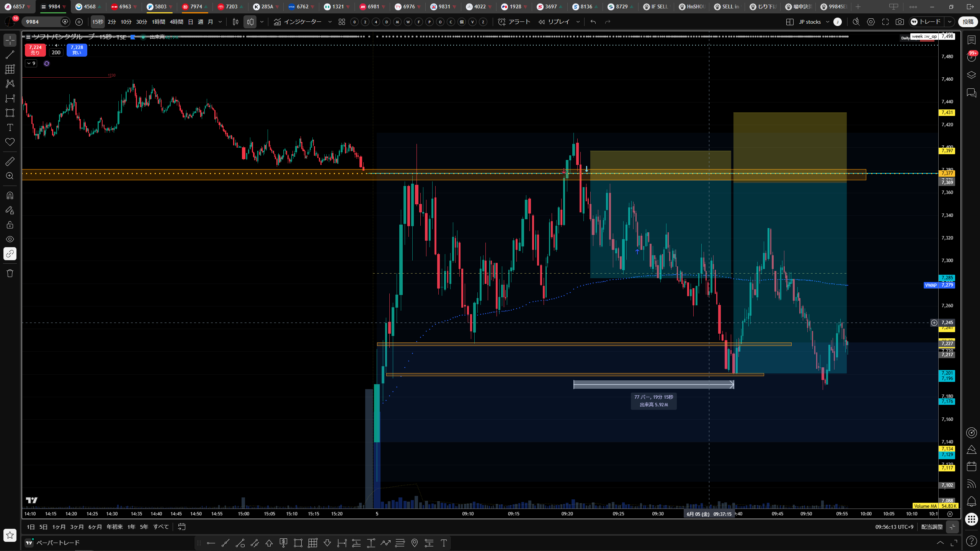The height and width of the screenshot is (551, 980).
Task: Collapse the indicator legend showing 9
Action: [31, 64]
